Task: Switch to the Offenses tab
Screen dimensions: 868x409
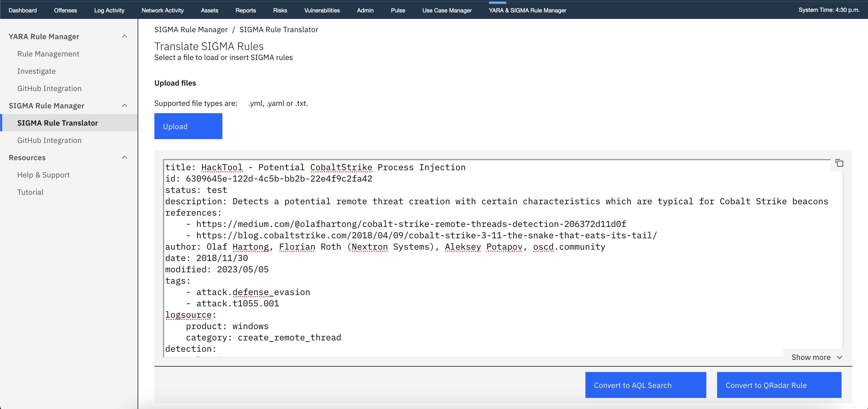Action: pos(65,10)
